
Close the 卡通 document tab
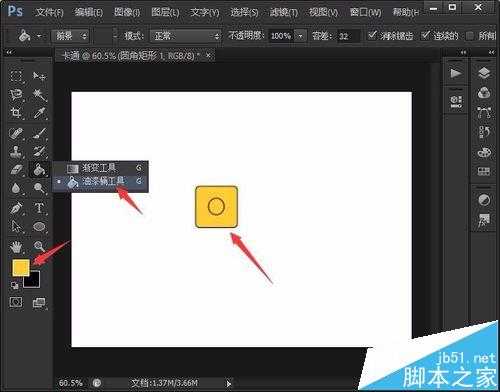[208, 55]
